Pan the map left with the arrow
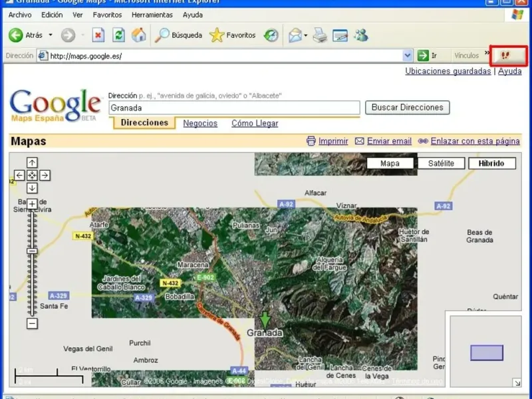The width and height of the screenshot is (532, 399). 19,176
